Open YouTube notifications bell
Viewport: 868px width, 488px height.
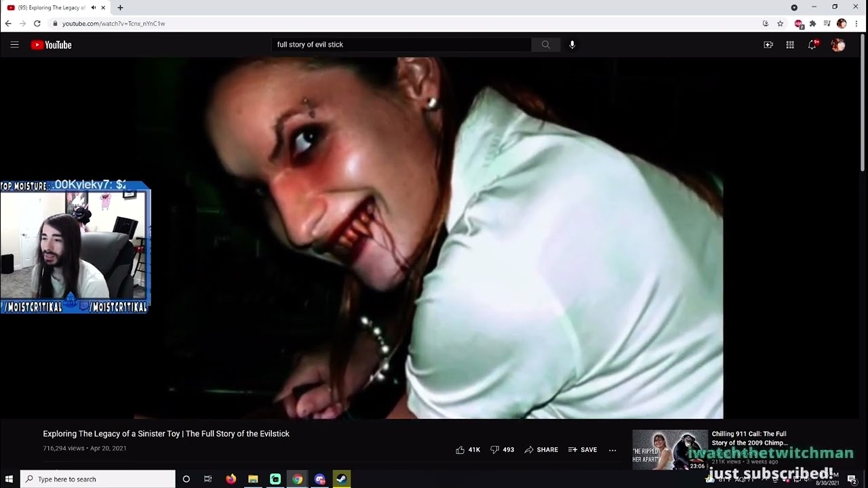[812, 45]
